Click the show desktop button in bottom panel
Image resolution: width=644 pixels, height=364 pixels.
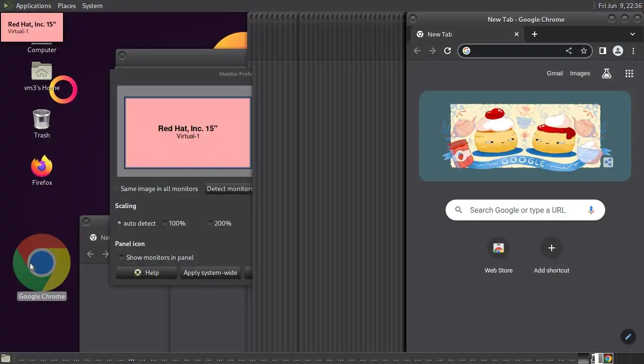[x=6, y=359]
